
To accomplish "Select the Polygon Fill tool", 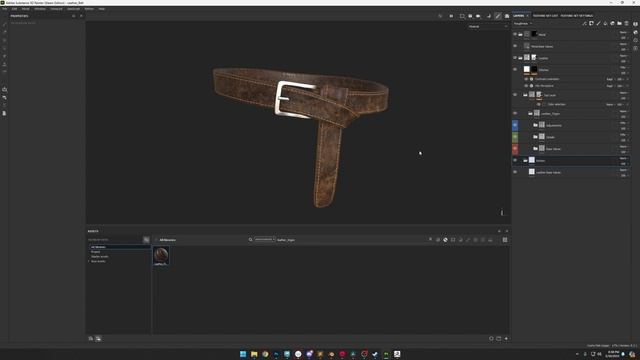I will [x=4, y=48].
